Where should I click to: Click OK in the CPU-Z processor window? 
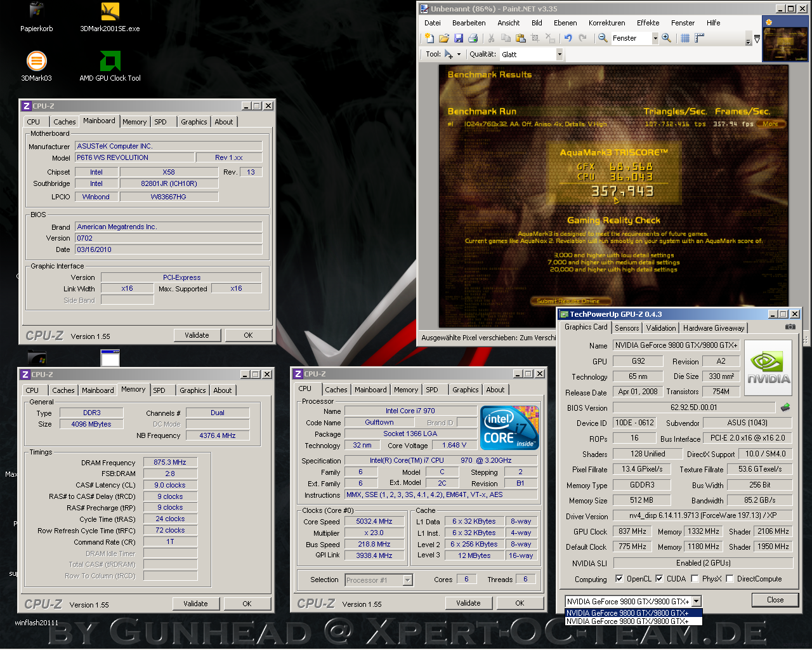tap(520, 603)
